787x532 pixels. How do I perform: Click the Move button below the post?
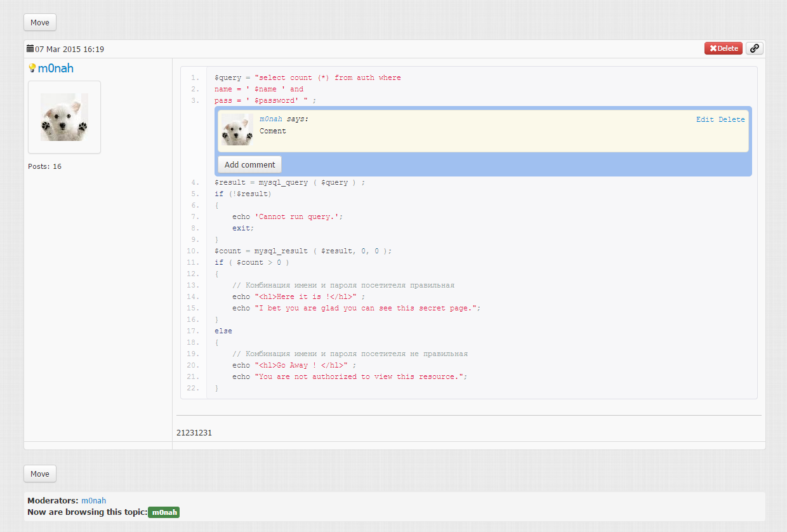tap(40, 474)
